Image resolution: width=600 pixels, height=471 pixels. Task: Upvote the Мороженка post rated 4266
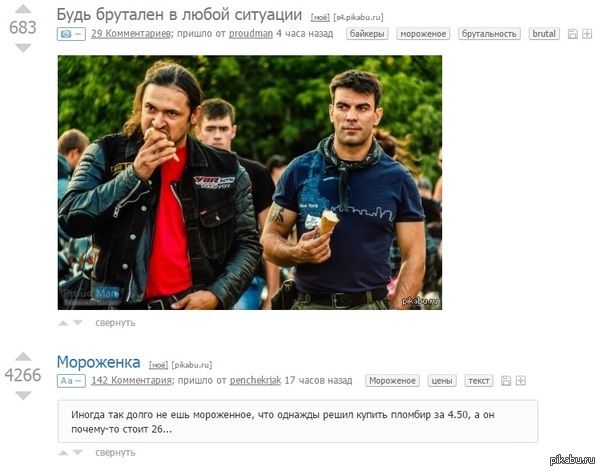click(23, 357)
